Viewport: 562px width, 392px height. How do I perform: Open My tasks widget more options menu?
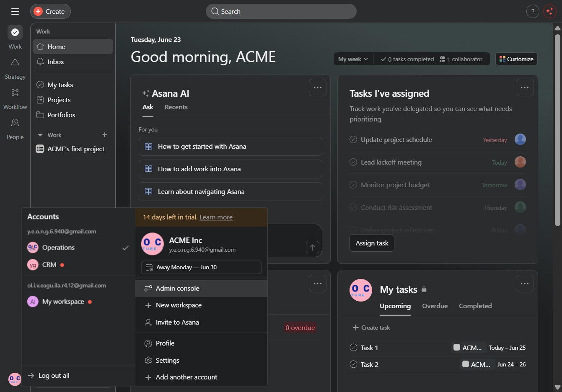[x=525, y=284]
